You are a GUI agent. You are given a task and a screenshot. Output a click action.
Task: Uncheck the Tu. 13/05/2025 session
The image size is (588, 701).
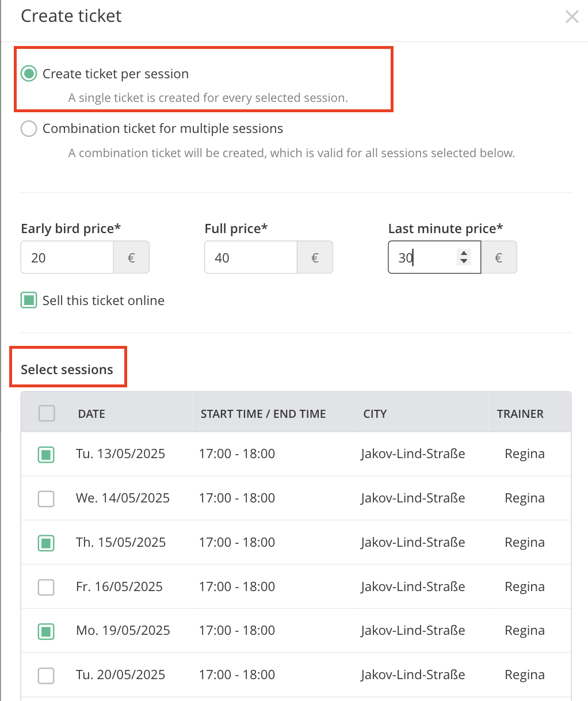coord(46,454)
